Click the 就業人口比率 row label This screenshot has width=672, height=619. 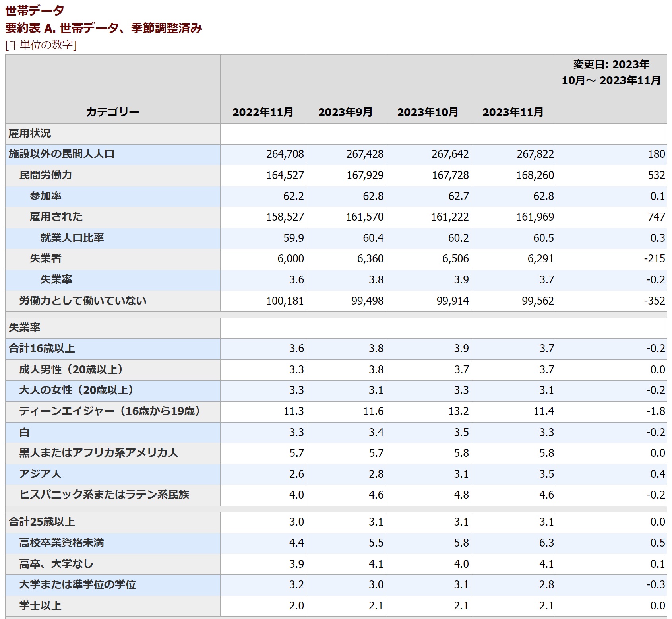pos(72,238)
